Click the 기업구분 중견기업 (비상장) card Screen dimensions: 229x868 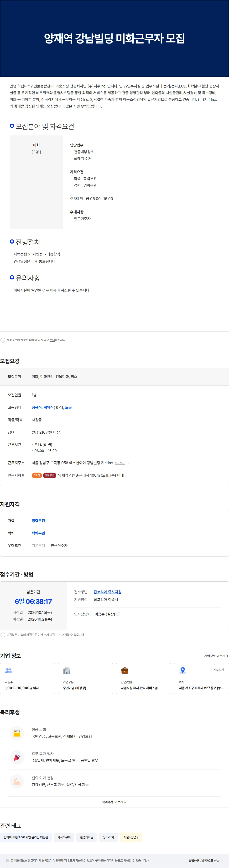(x=85, y=678)
